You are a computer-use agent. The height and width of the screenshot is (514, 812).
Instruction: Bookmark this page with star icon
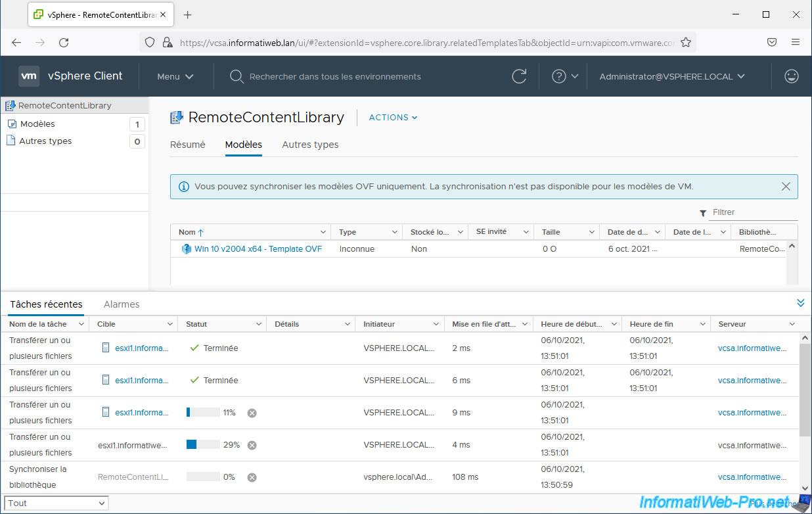pyautogui.click(x=686, y=42)
